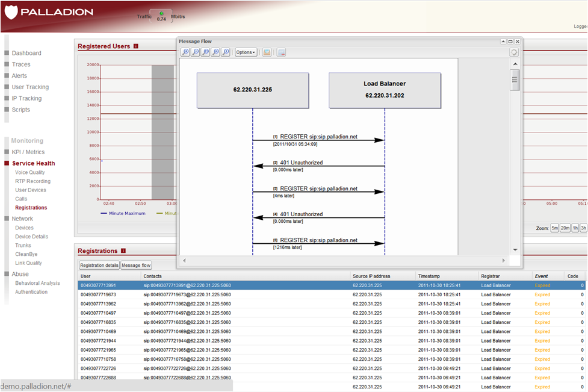Click the first REGISTER sip:sip.palladion.net message
The width and height of the screenshot is (588, 392).
point(318,137)
